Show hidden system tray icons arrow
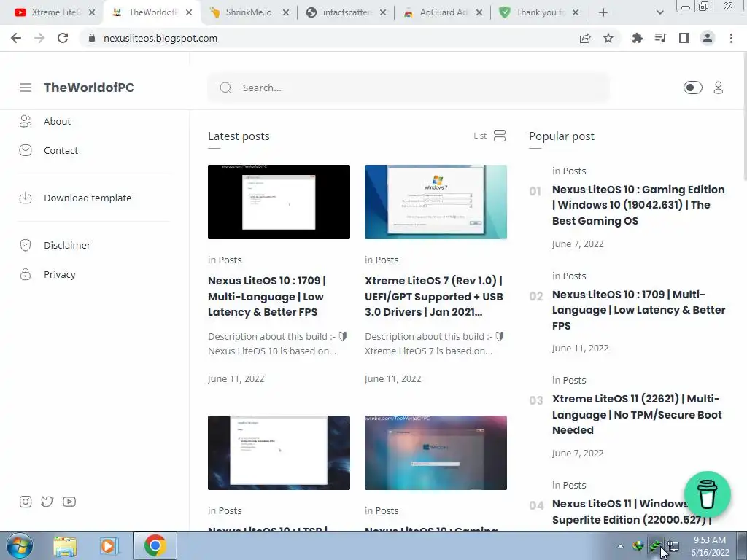Image resolution: width=747 pixels, height=560 pixels. click(x=620, y=546)
